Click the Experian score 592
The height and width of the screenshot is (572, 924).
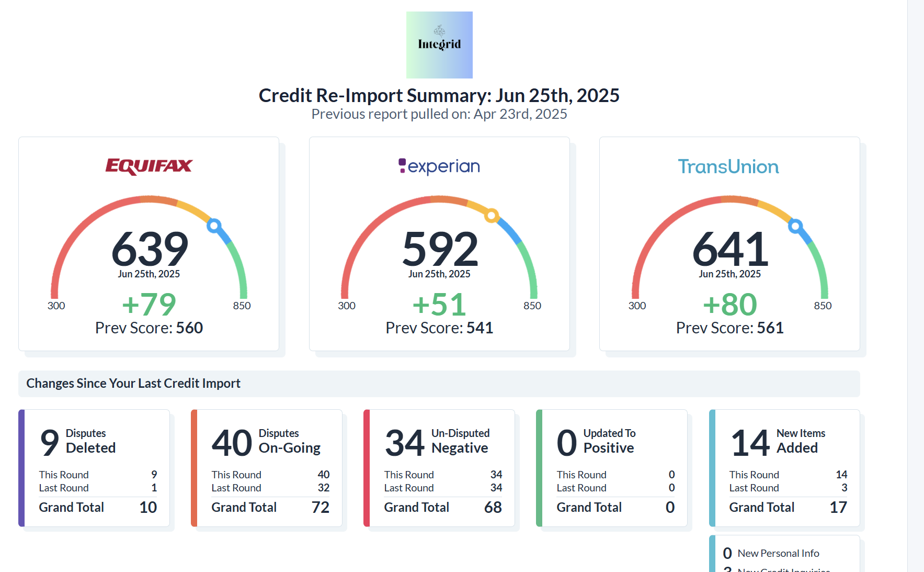pyautogui.click(x=440, y=249)
